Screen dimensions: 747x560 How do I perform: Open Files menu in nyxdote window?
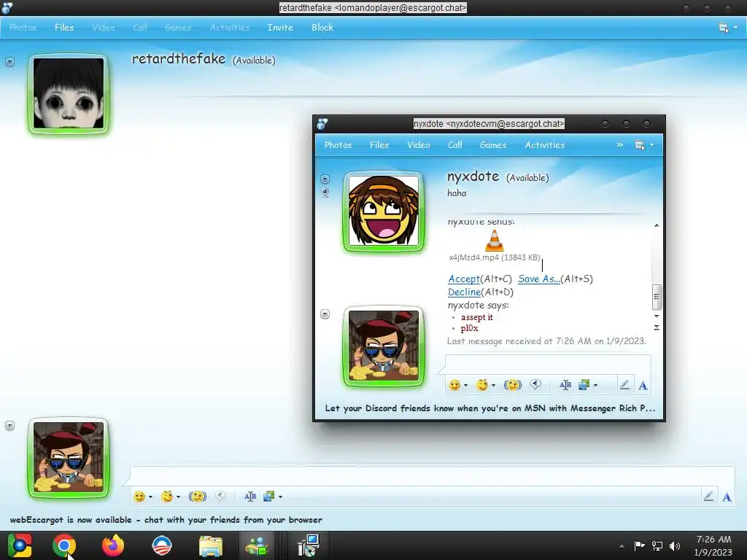[x=379, y=145]
